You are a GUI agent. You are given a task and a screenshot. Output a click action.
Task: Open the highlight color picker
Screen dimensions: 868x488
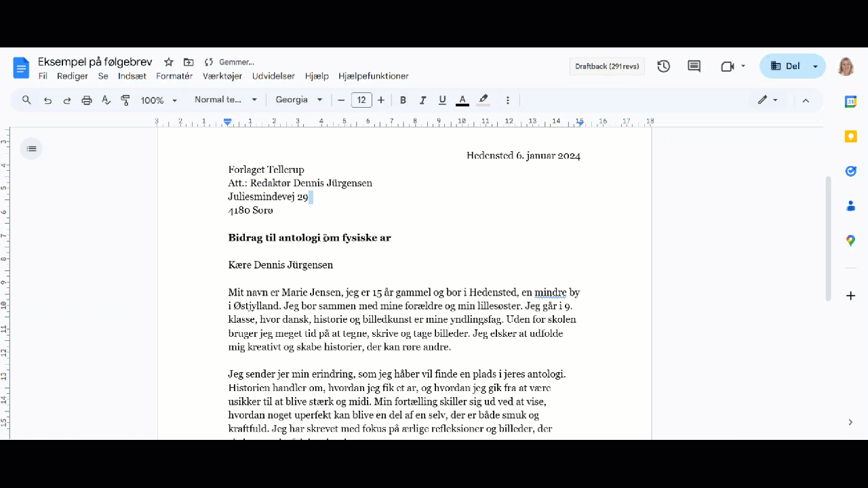point(484,100)
